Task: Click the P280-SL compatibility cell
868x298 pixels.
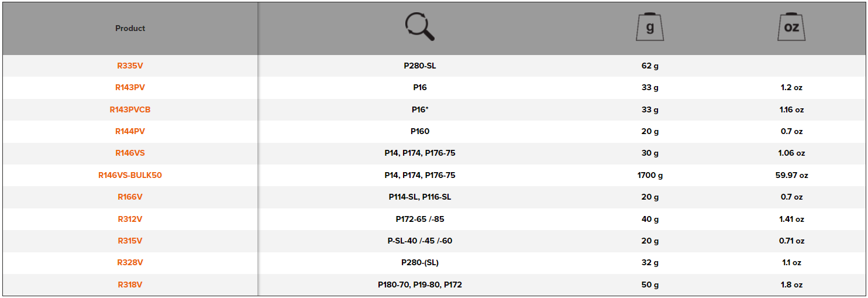Action: tap(419, 66)
